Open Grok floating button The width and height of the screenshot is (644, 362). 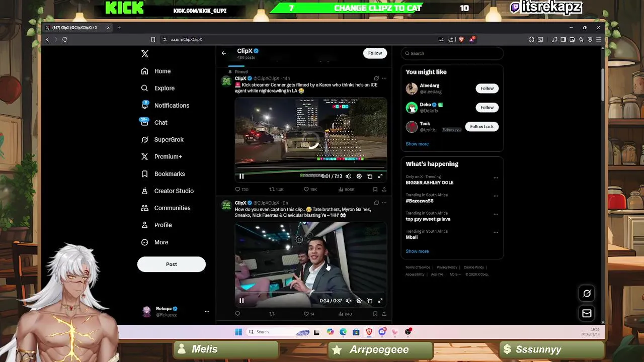pyautogui.click(x=587, y=293)
